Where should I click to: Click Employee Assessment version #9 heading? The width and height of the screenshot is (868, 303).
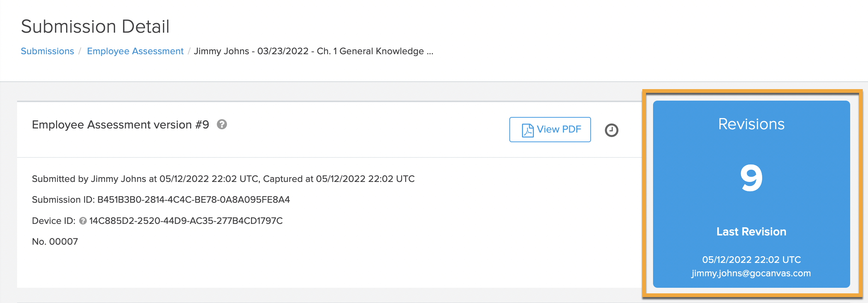pos(121,125)
